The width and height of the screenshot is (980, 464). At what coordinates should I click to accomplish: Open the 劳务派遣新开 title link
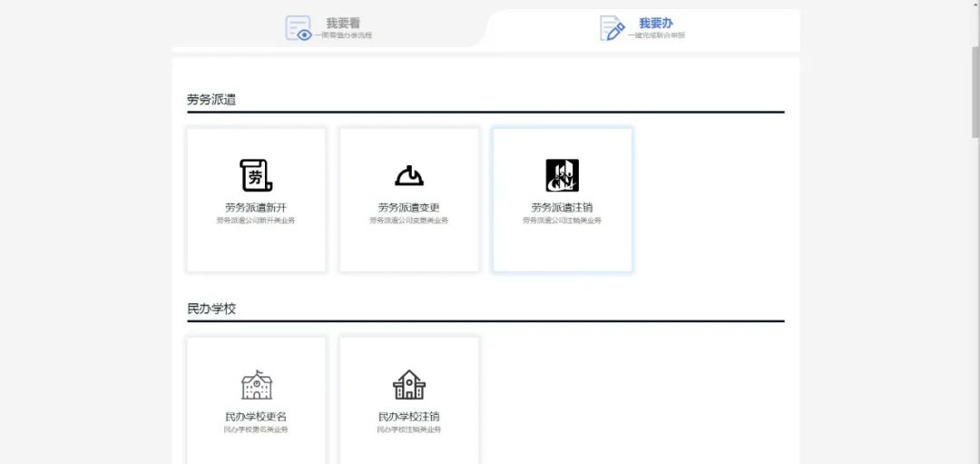(x=256, y=207)
